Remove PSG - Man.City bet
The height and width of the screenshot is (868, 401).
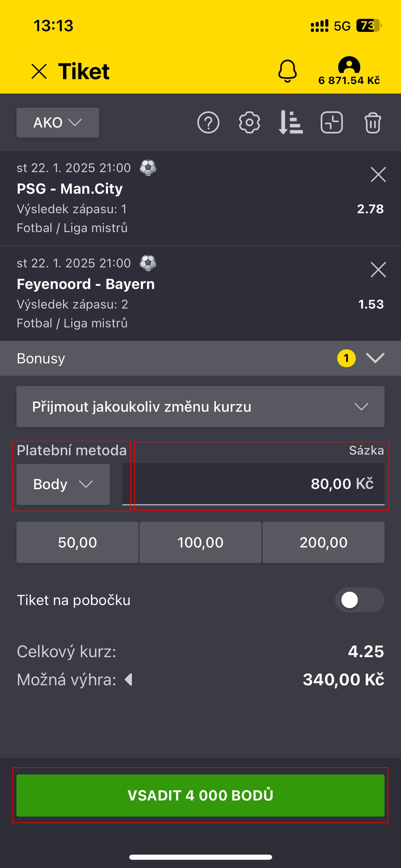click(378, 175)
